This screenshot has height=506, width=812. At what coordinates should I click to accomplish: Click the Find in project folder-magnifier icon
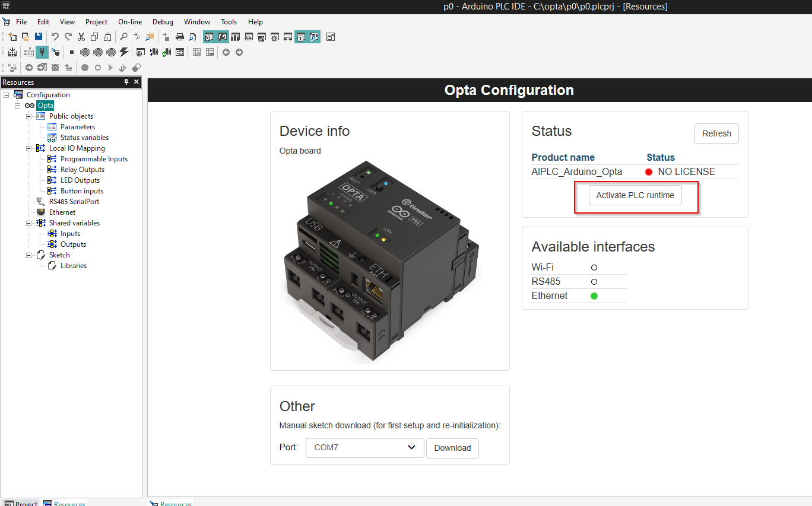[x=150, y=37]
